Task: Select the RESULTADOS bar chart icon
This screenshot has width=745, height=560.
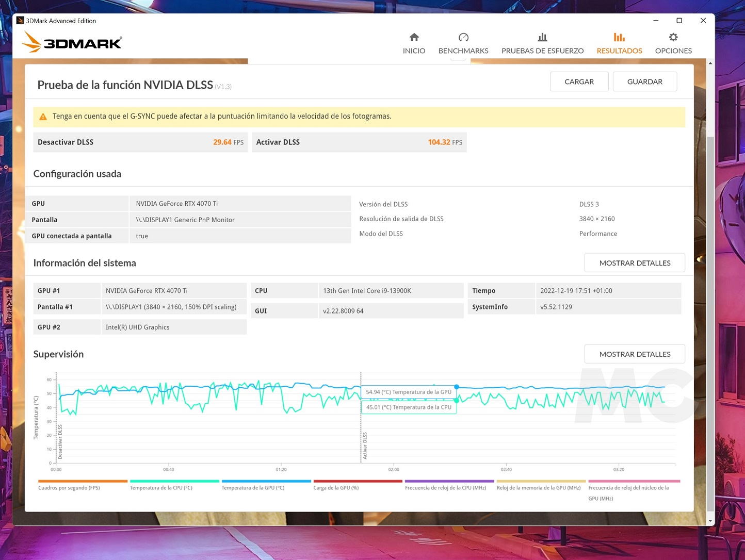Action: pos(619,37)
